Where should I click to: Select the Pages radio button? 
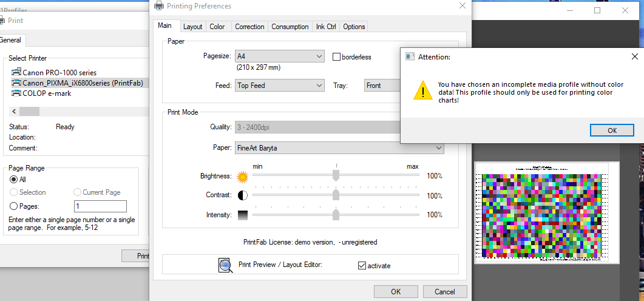click(x=14, y=206)
